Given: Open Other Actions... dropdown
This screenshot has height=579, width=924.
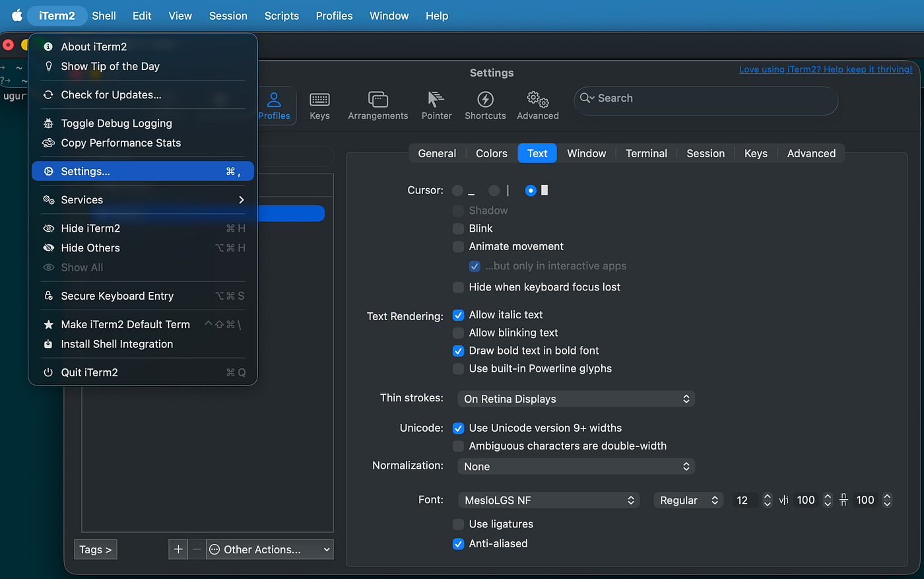Looking at the screenshot, I should click(270, 549).
